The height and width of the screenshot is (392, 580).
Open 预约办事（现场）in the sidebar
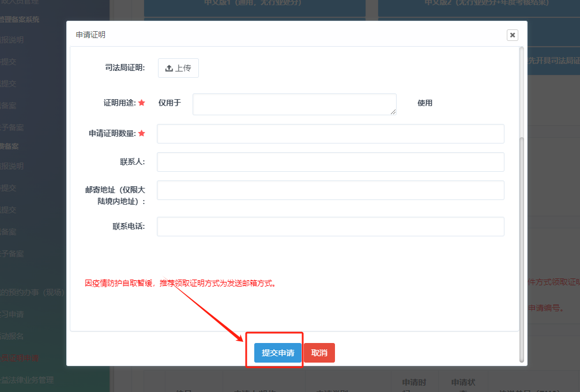pyautogui.click(x=32, y=292)
